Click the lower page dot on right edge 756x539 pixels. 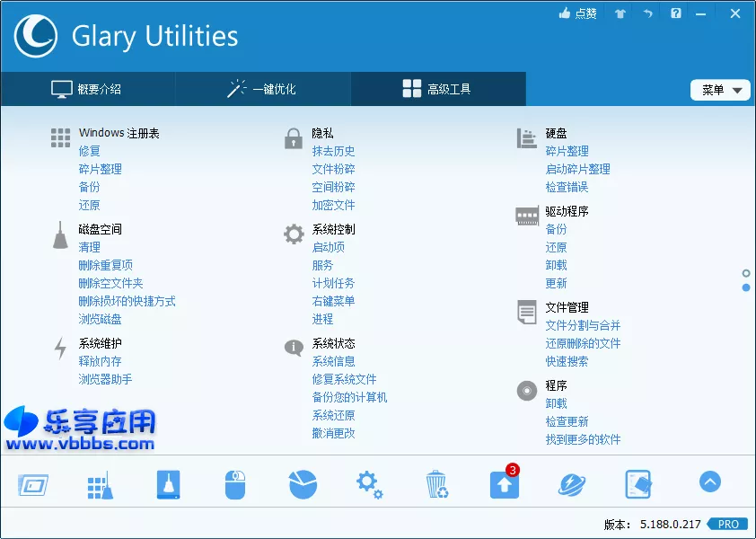pyautogui.click(x=746, y=286)
